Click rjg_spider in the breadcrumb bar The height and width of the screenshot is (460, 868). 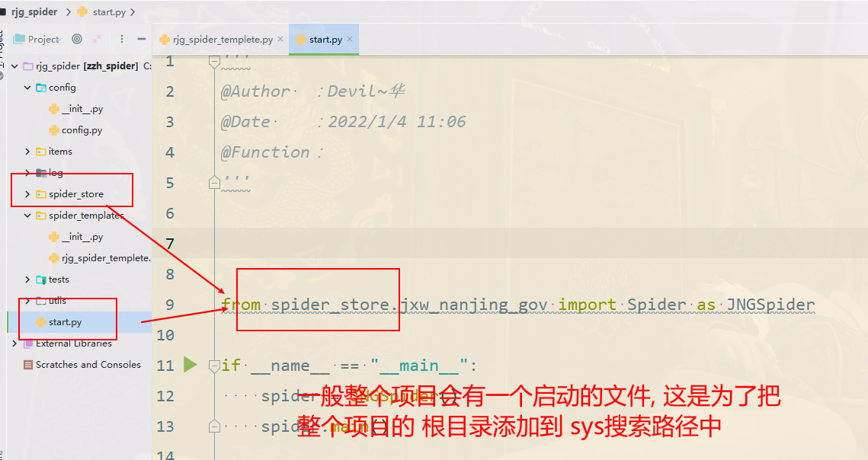tap(34, 12)
